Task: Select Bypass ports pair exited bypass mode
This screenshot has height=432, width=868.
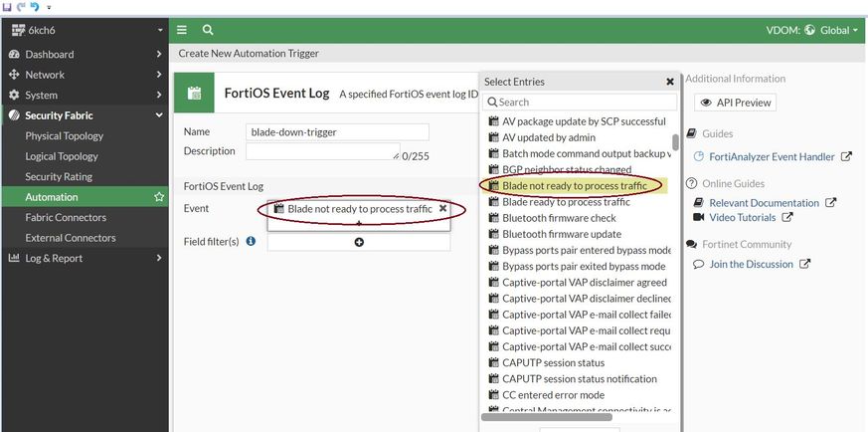Action: click(x=577, y=267)
